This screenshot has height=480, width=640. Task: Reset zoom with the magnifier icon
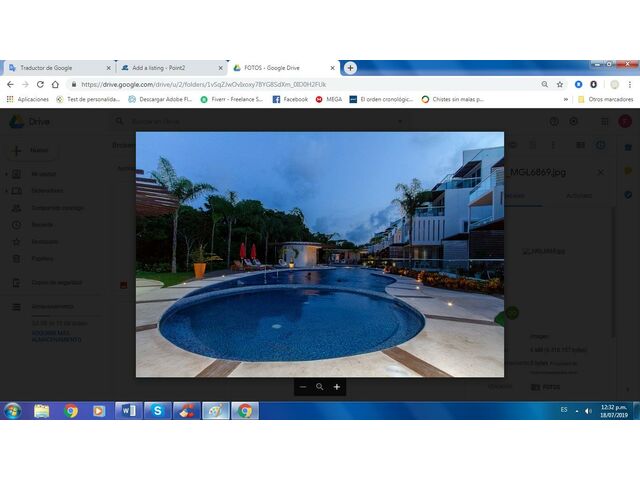click(x=320, y=386)
